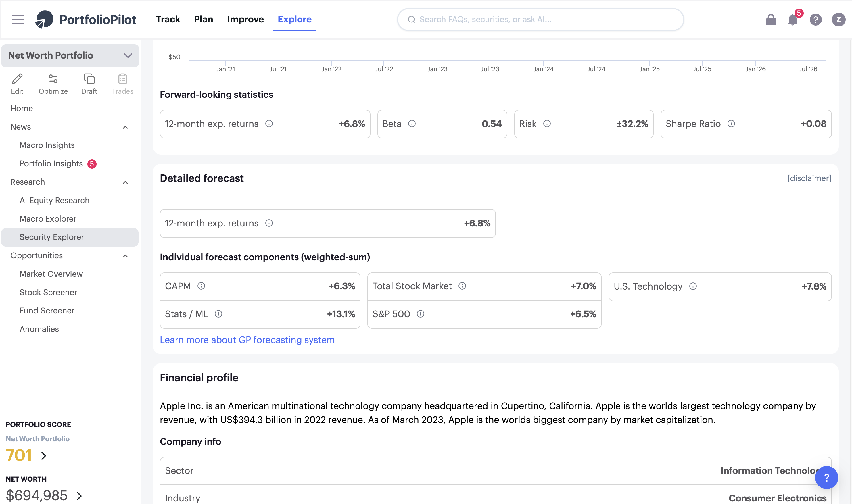Image resolution: width=852 pixels, height=504 pixels.
Task: Open Learn more about GP forecasting system
Action: click(x=247, y=340)
